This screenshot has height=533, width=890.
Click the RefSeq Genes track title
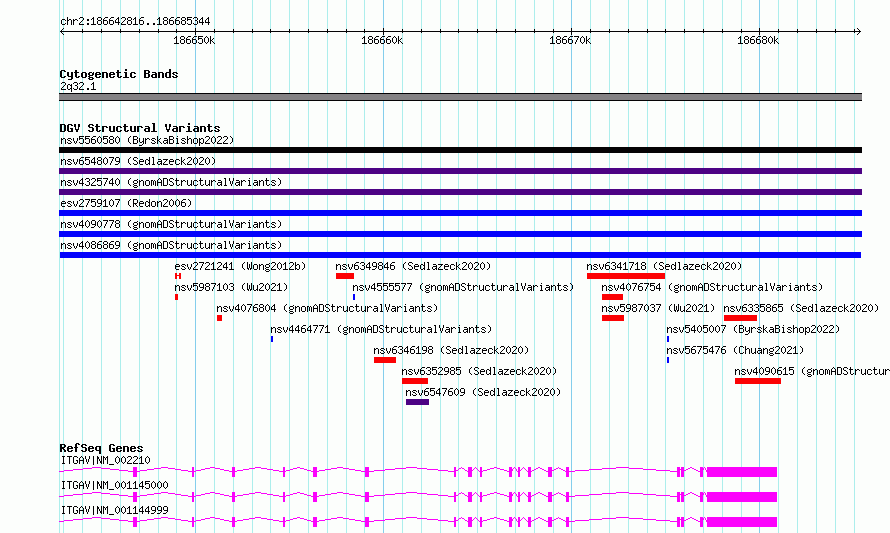coord(101,448)
